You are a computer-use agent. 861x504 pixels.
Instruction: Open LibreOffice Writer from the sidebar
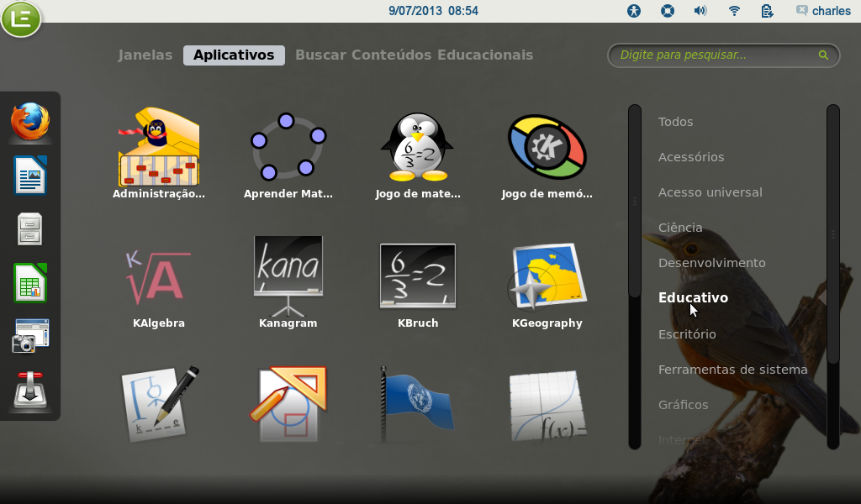pyautogui.click(x=29, y=176)
